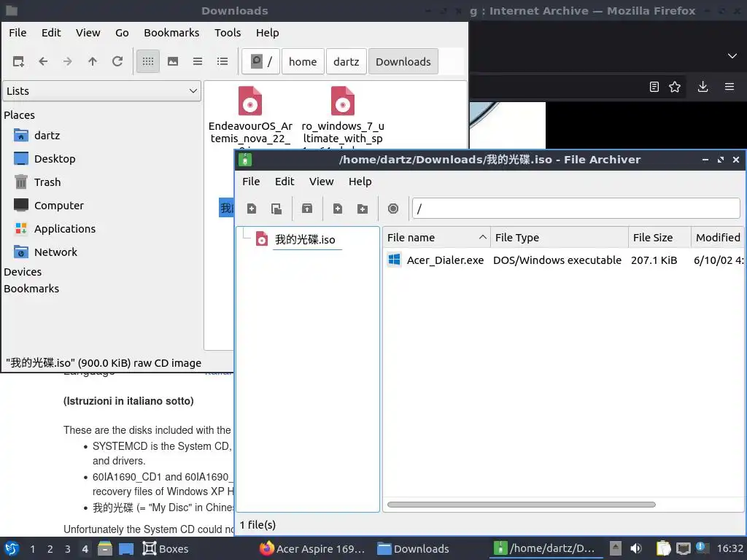
Task: Open File Archiver's File menu
Action: click(x=251, y=182)
